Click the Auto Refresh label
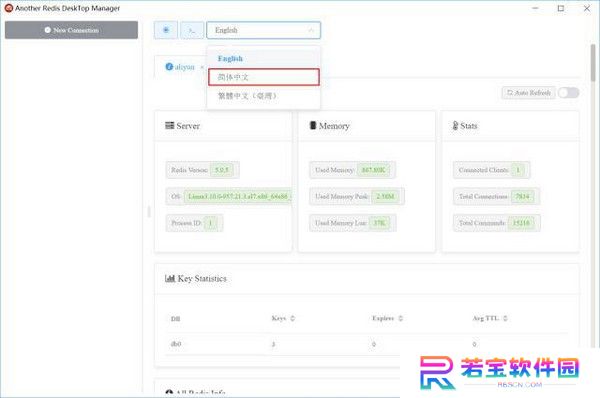This screenshot has width=600, height=398. 528,93
